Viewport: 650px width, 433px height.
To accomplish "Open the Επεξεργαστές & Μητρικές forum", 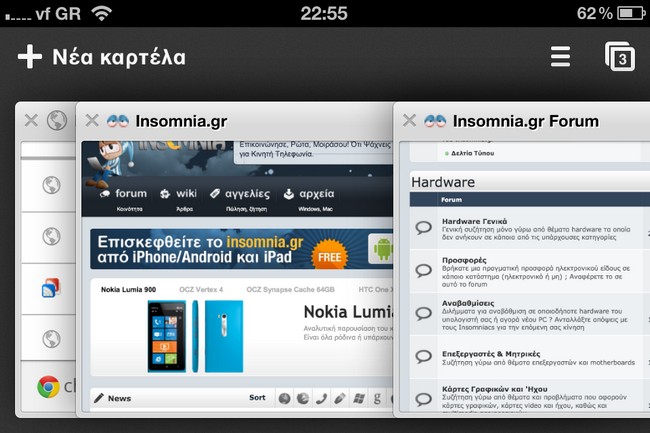I will pyautogui.click(x=491, y=354).
